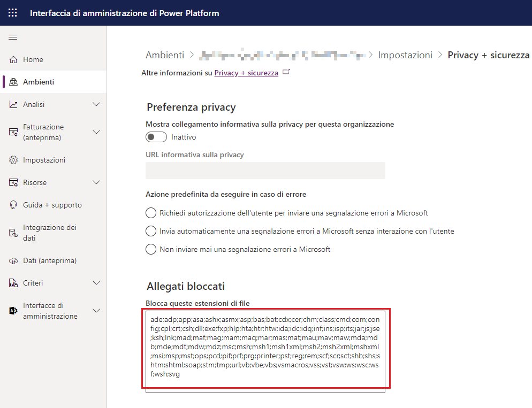Click the Ambienti globe icon
The image size is (532, 408).
coord(13,82)
